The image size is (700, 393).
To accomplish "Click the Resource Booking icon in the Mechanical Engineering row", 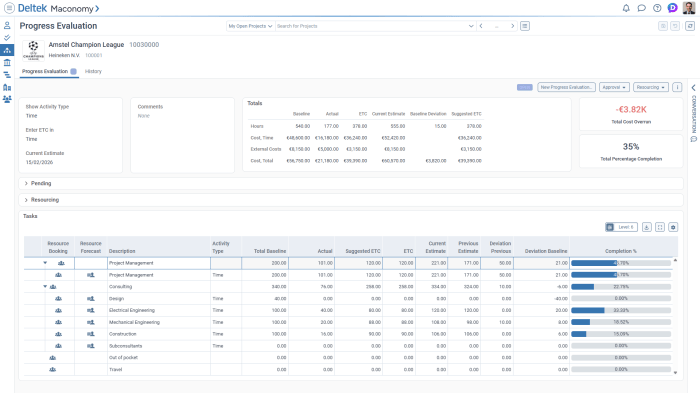I will pos(58,322).
